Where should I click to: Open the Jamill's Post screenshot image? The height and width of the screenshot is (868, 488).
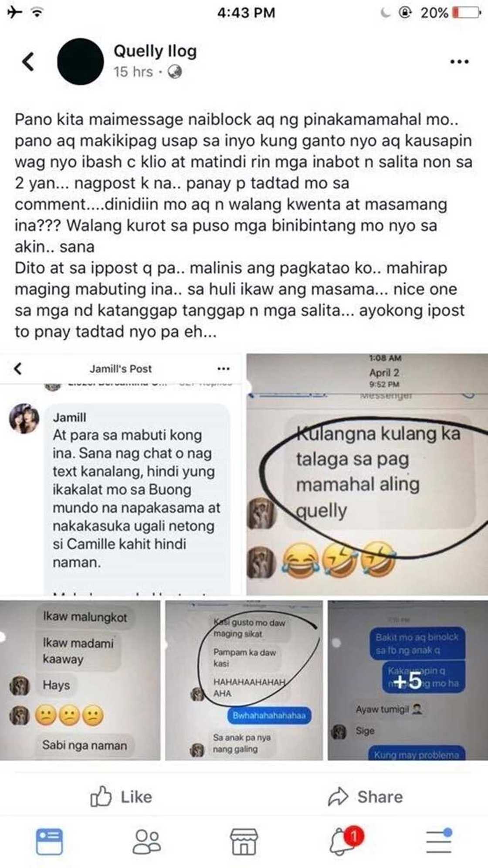click(121, 475)
